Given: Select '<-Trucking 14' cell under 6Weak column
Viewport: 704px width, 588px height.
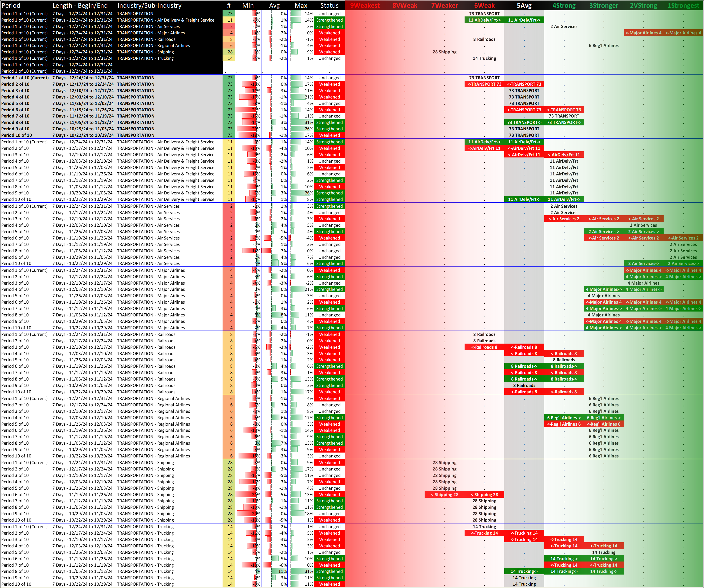Looking at the screenshot, I should tap(484, 533).
